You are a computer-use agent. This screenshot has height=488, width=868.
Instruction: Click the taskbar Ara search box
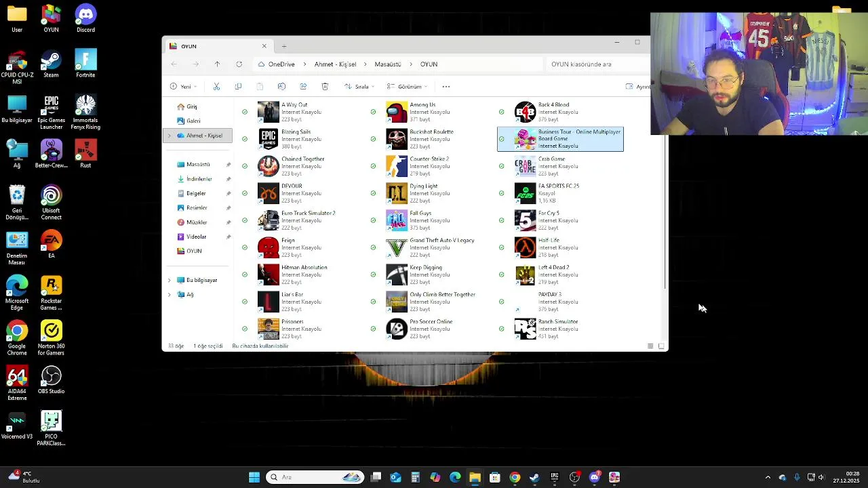(x=315, y=477)
